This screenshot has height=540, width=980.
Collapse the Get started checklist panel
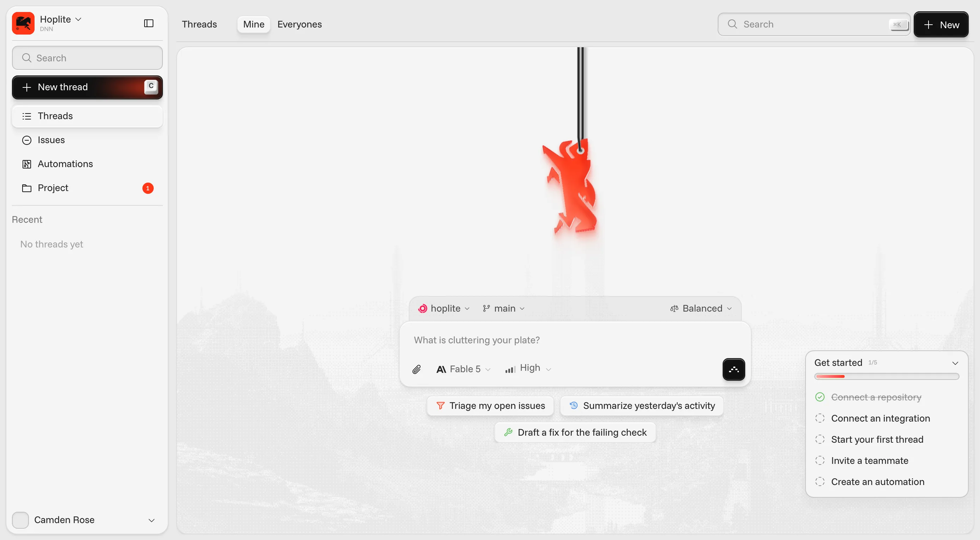955,363
